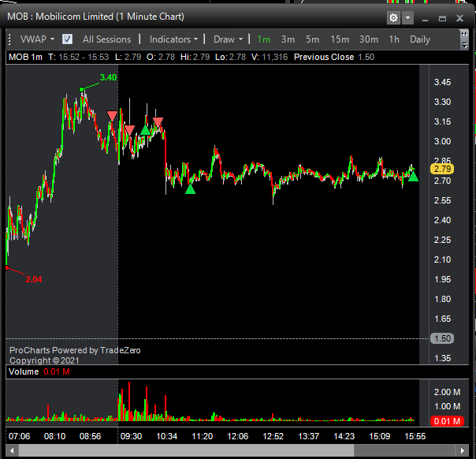476x459 pixels.
Task: Switch to Daily timeframe
Action: pos(420,39)
